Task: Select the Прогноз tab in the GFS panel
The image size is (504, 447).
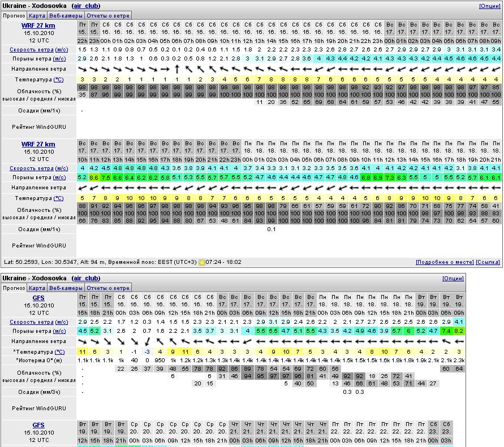Action: (x=14, y=288)
